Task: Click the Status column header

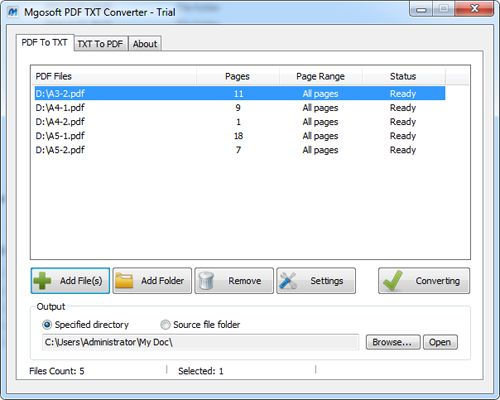Action: [x=403, y=76]
